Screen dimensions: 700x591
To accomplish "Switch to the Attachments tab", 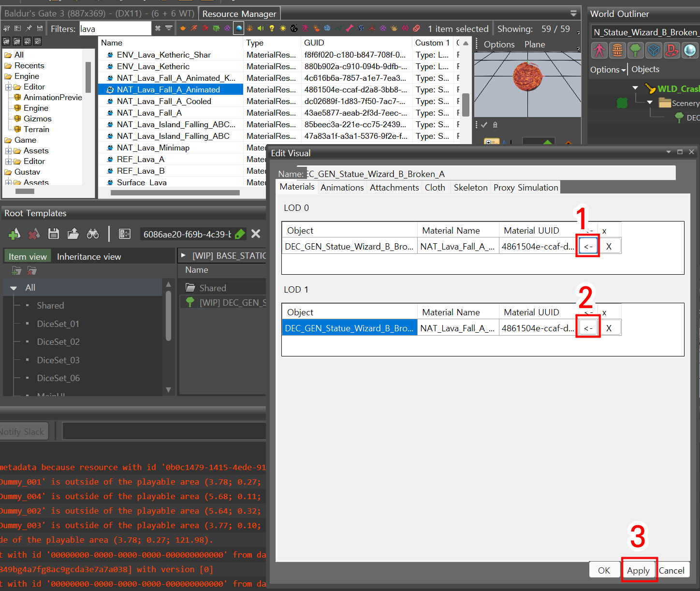I will (394, 188).
